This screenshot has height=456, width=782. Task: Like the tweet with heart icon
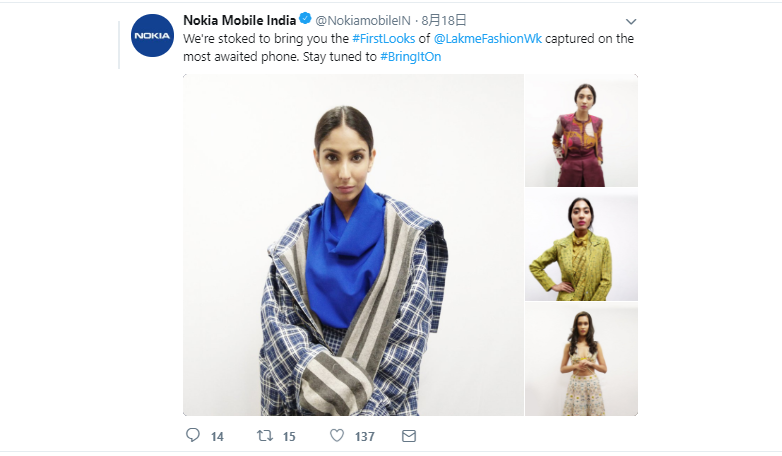[x=337, y=436]
